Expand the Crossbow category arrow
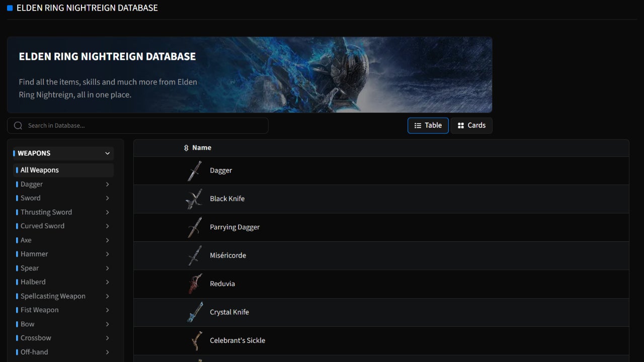644x362 pixels. [x=107, y=338]
